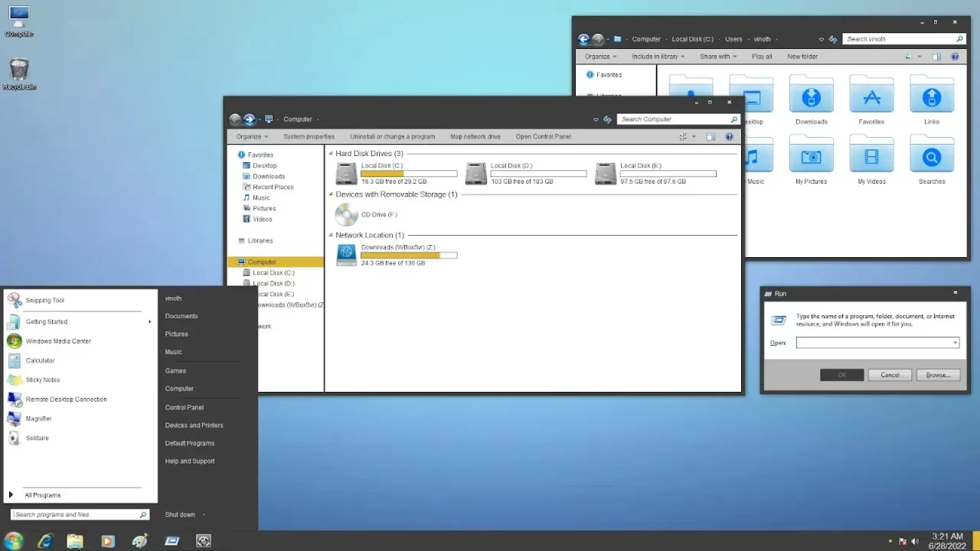
Task: Launch Windows Media Player from the taskbar
Action: pos(107,541)
